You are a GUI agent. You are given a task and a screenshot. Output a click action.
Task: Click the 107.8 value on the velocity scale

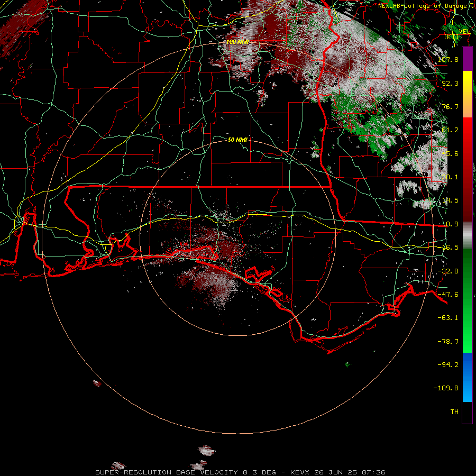click(448, 59)
